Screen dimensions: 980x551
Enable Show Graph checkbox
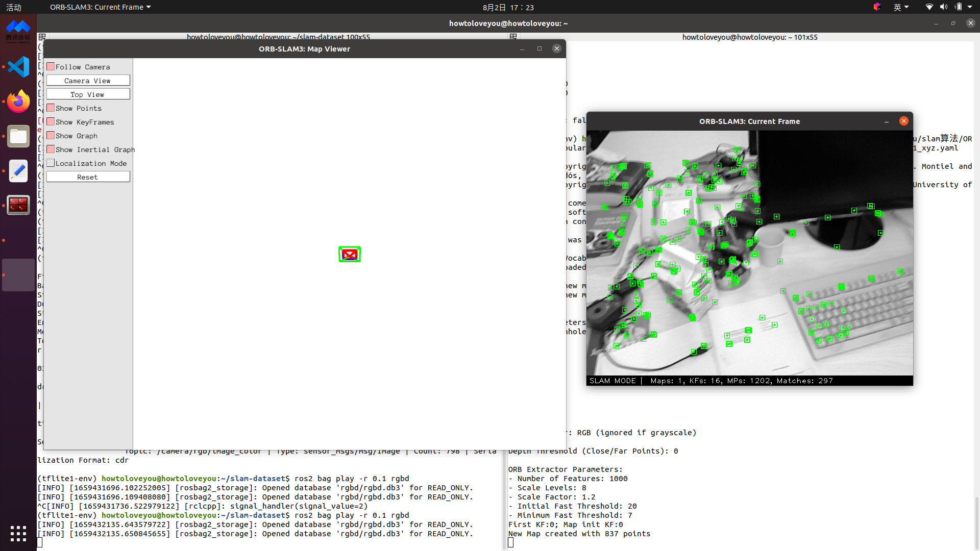click(51, 135)
